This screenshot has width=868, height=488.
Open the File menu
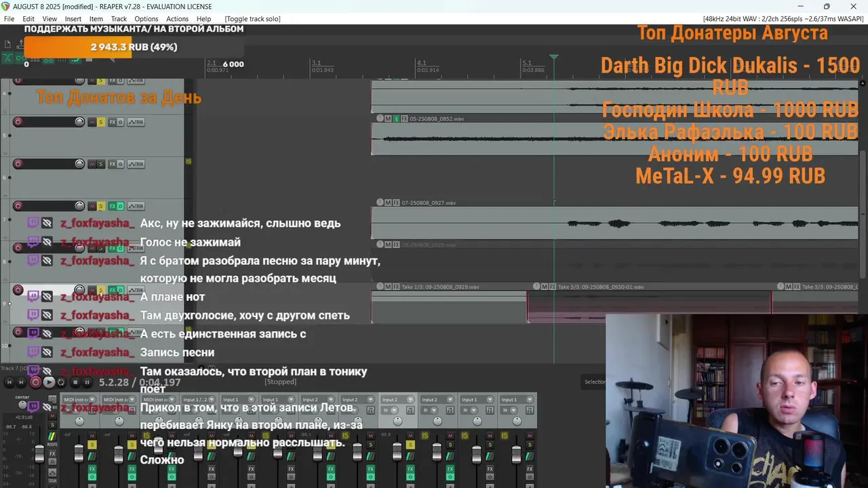[9, 19]
